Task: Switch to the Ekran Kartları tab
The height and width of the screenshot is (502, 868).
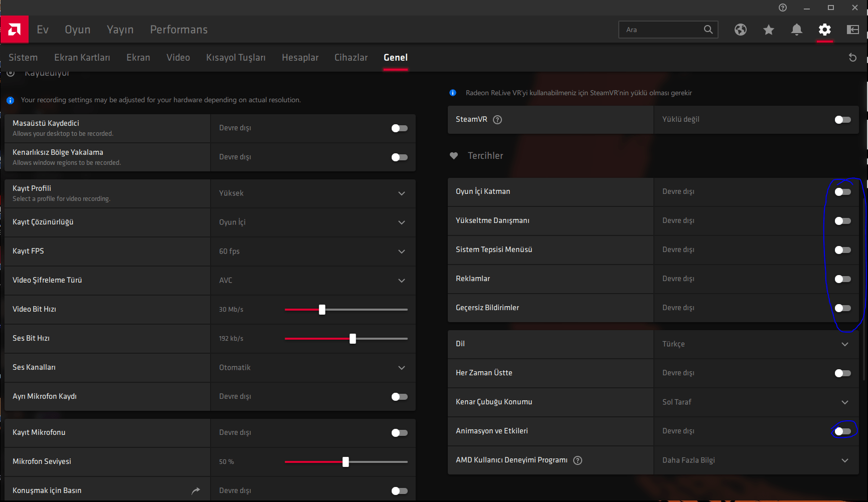Action: pos(82,58)
